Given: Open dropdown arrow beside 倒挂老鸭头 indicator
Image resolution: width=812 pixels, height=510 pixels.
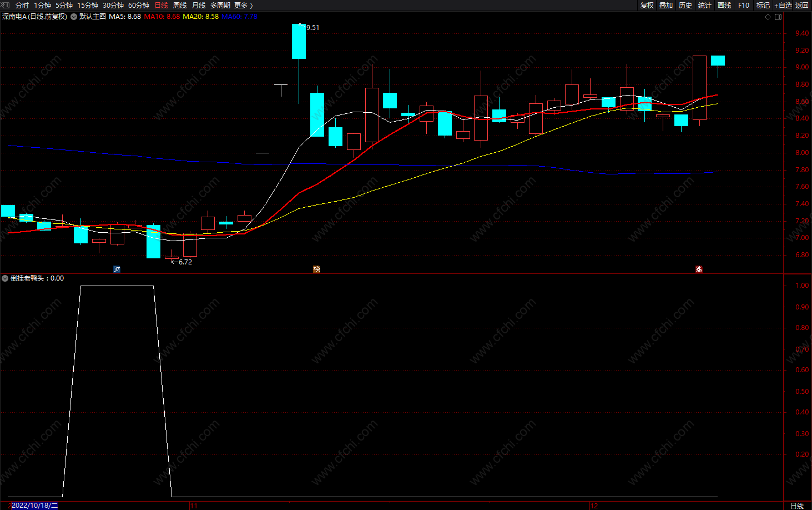Looking at the screenshot, I should pos(5,278).
